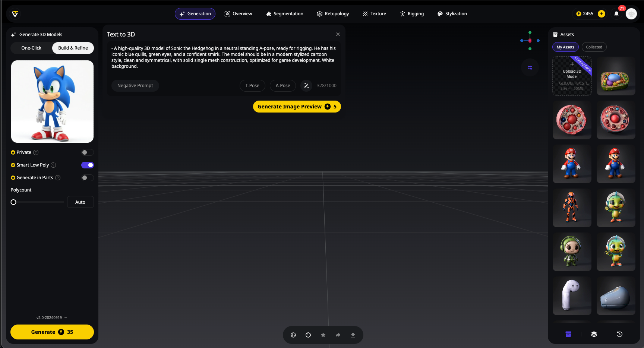
Task: Close the Text to 3D panel
Action: coord(338,34)
